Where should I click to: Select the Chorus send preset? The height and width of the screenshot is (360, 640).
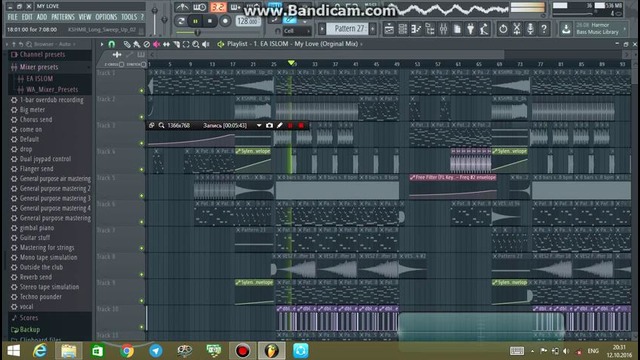pos(36,120)
